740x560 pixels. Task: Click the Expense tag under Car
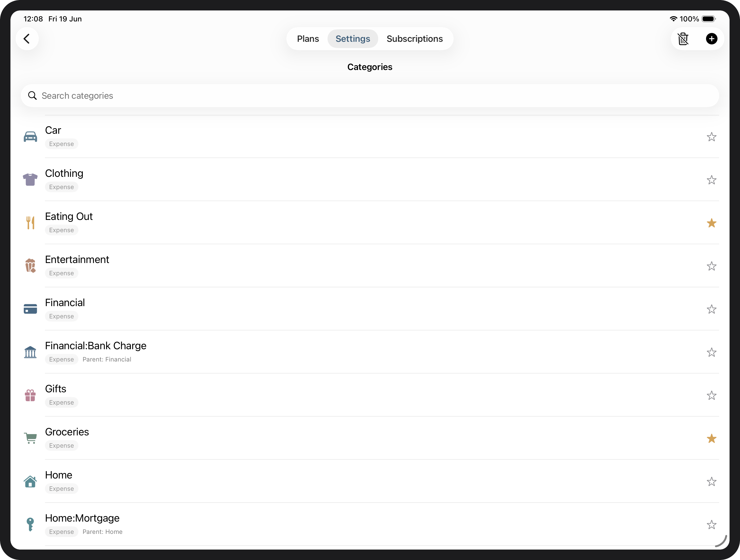[x=62, y=144]
